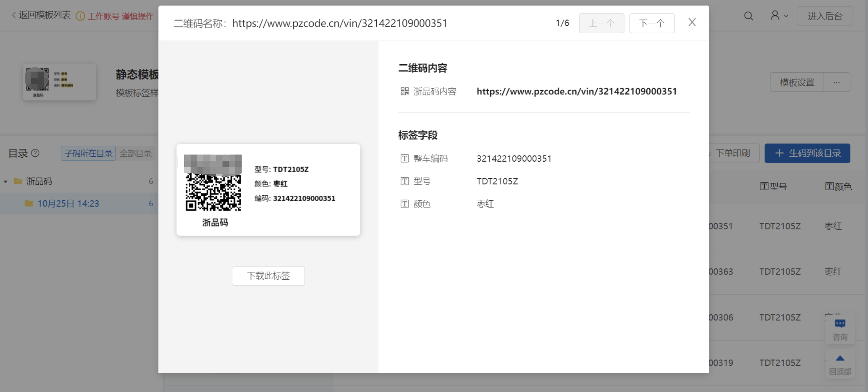Viewport: 868px width, 392px height.
Task: Click 下载此标签 download button
Action: coord(268,275)
